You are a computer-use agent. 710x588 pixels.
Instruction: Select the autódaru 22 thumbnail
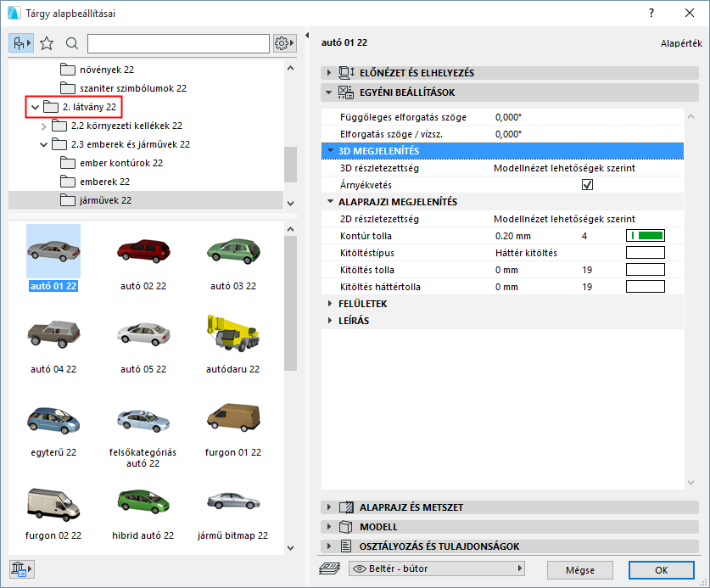(x=232, y=334)
